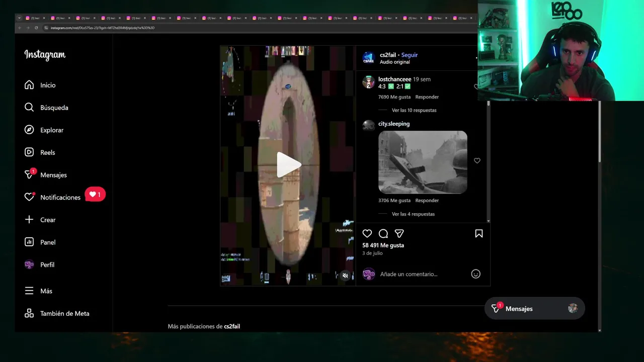Click the comment bubble icon
Screen dimensions: 644x362
(x=383, y=233)
